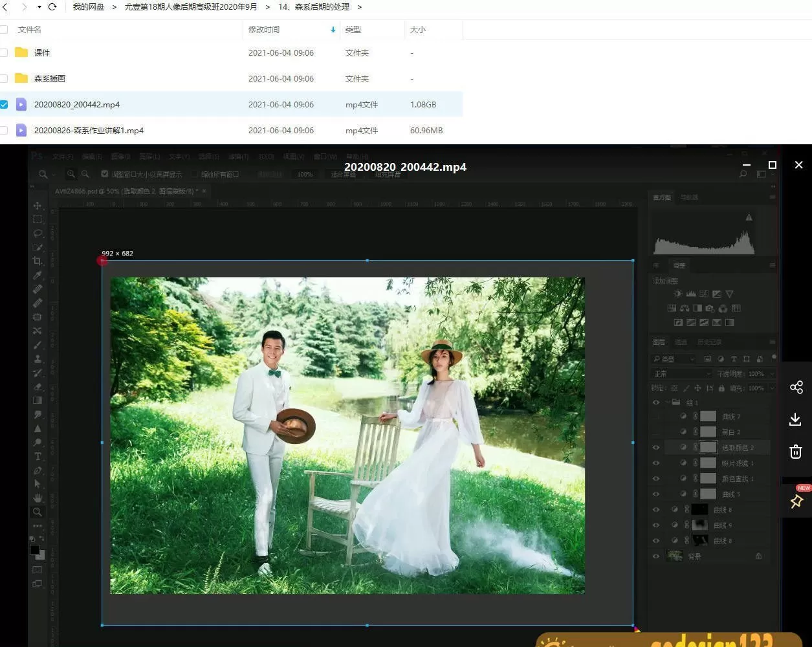Tick the checkbox for 课件 folder
This screenshot has height=647, width=812.
pyautogui.click(x=4, y=52)
